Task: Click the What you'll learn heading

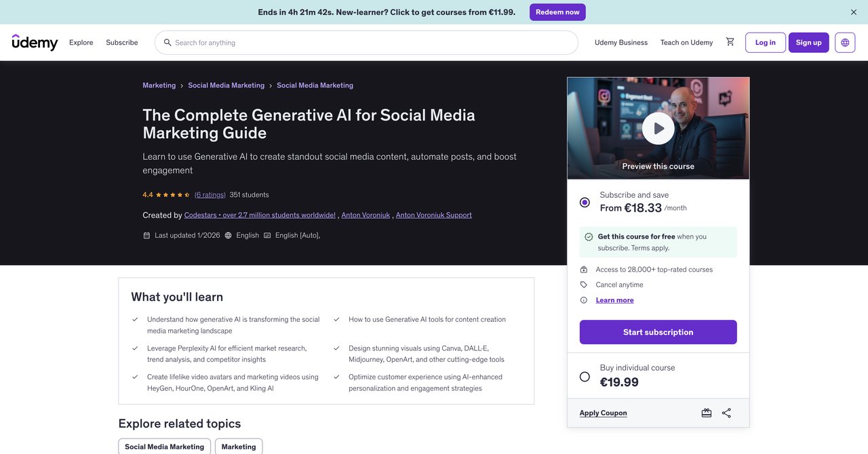Action: coord(177,297)
